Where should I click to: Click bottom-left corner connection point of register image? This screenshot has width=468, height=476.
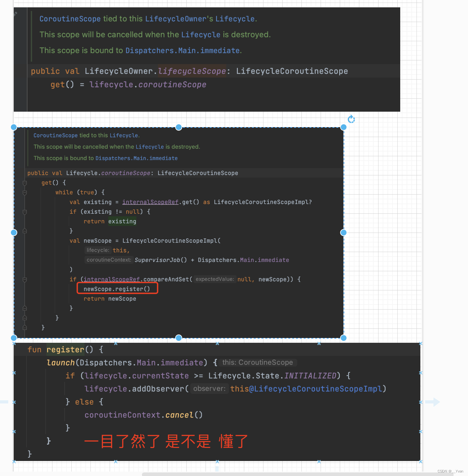(x=14, y=462)
